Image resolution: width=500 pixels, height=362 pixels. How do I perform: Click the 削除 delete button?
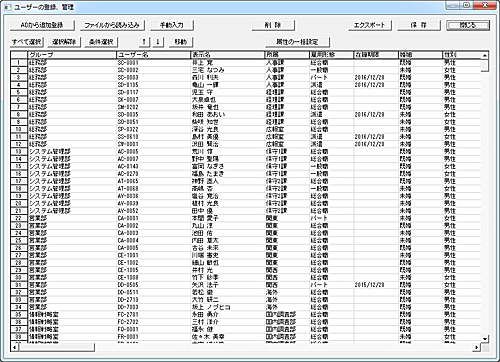tap(273, 25)
